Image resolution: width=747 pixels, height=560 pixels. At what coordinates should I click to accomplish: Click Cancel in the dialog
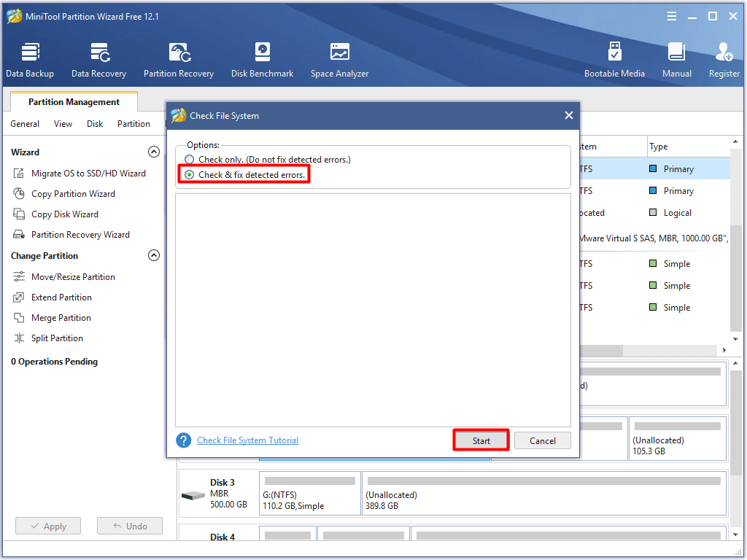tap(543, 440)
